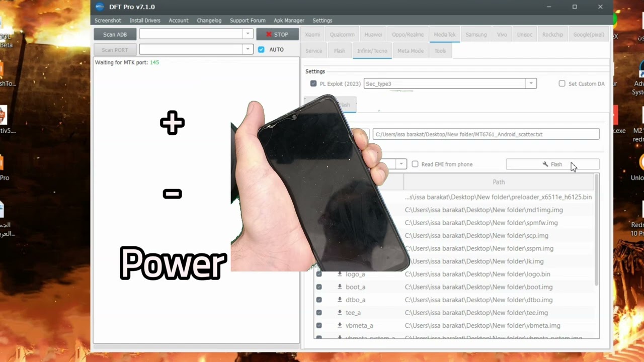
Task: Open the Changelog menu
Action: click(x=209, y=21)
